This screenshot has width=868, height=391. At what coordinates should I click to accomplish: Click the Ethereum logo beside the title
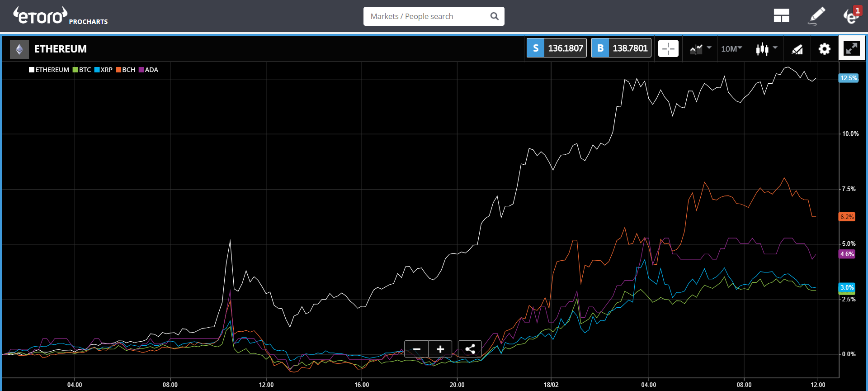coord(19,49)
